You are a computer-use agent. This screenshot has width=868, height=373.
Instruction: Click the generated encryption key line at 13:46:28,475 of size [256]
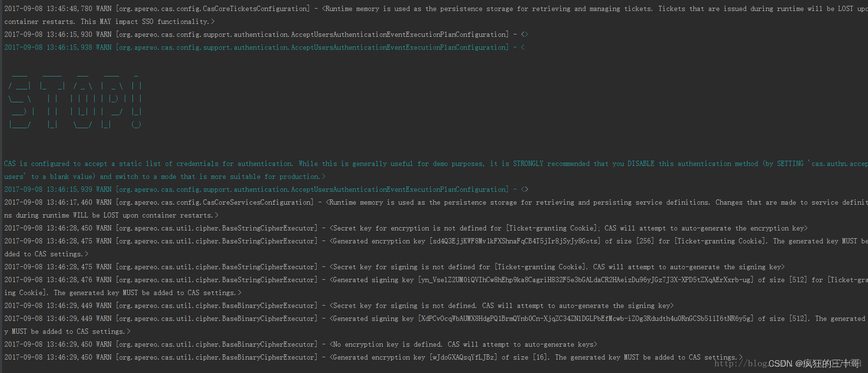[436, 241]
